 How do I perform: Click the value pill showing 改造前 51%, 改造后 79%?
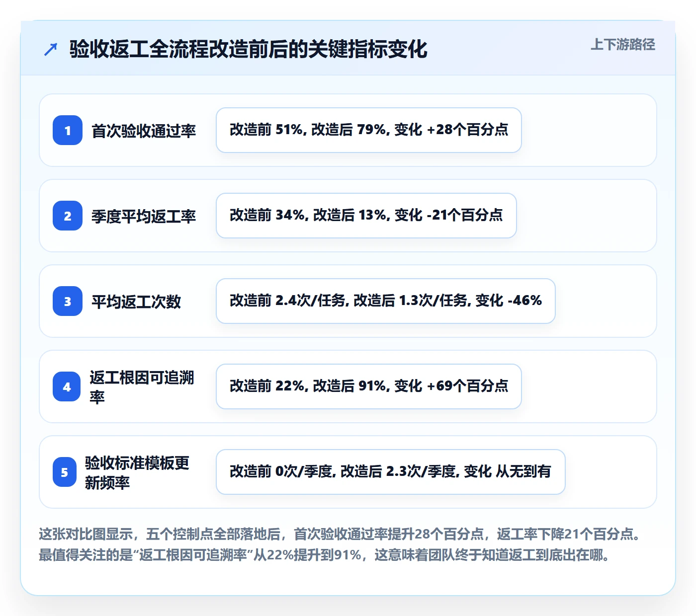coord(369,130)
